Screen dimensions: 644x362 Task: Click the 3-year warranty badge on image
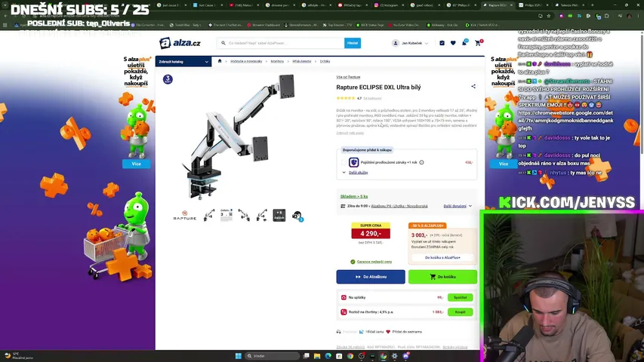click(168, 78)
